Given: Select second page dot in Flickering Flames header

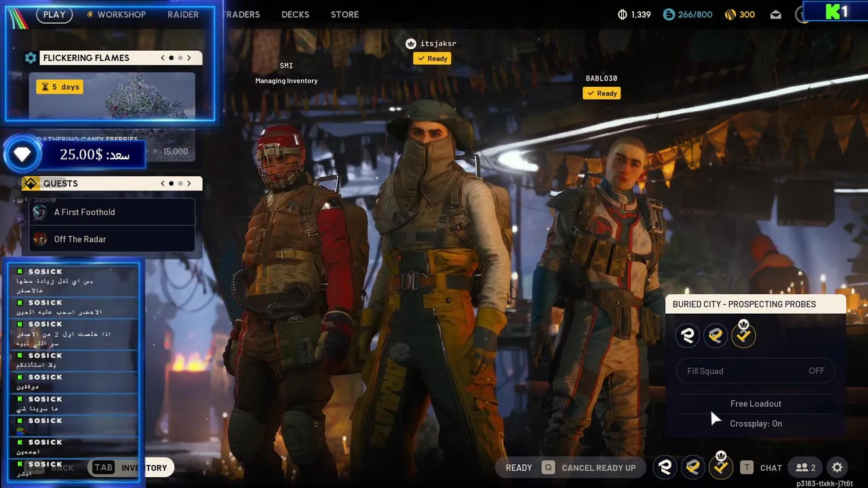Looking at the screenshot, I should [180, 58].
